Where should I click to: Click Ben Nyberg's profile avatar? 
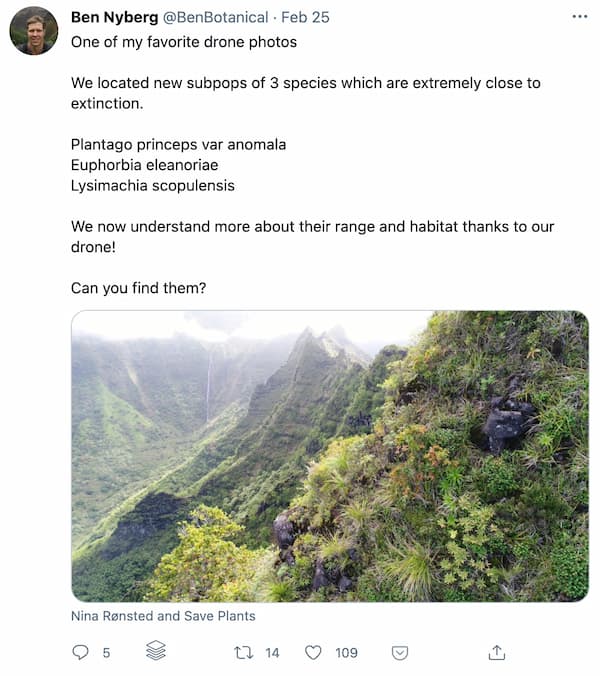(x=34, y=31)
